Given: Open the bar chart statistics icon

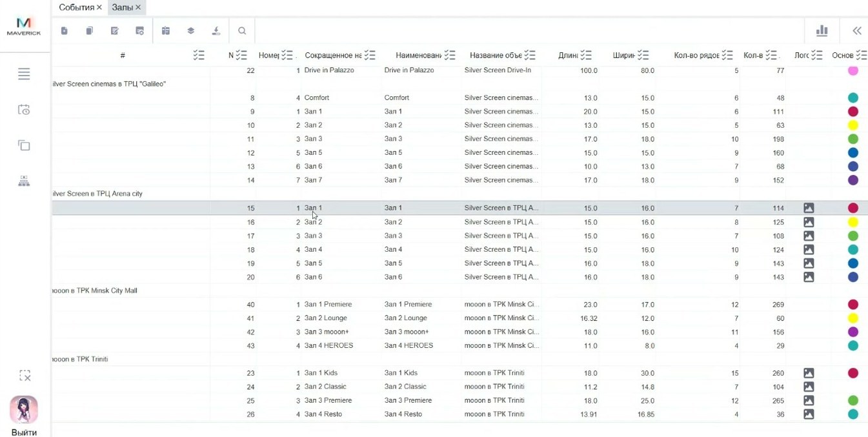Looking at the screenshot, I should (822, 30).
